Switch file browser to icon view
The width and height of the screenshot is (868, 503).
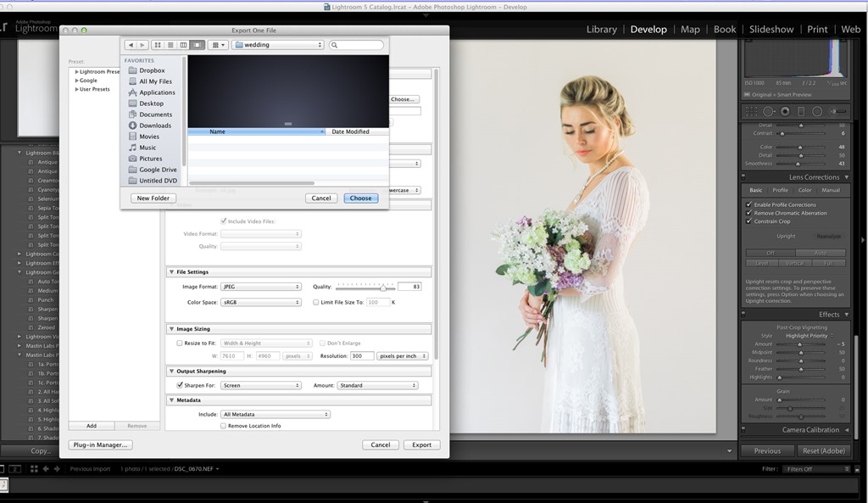pyautogui.click(x=158, y=45)
